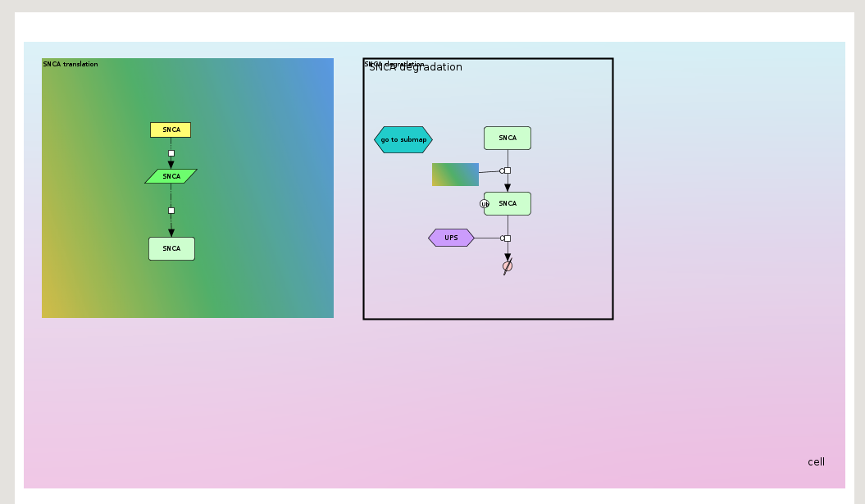Click the reaction square beside UPS connector
The height and width of the screenshot is (504, 865).
[508, 238]
